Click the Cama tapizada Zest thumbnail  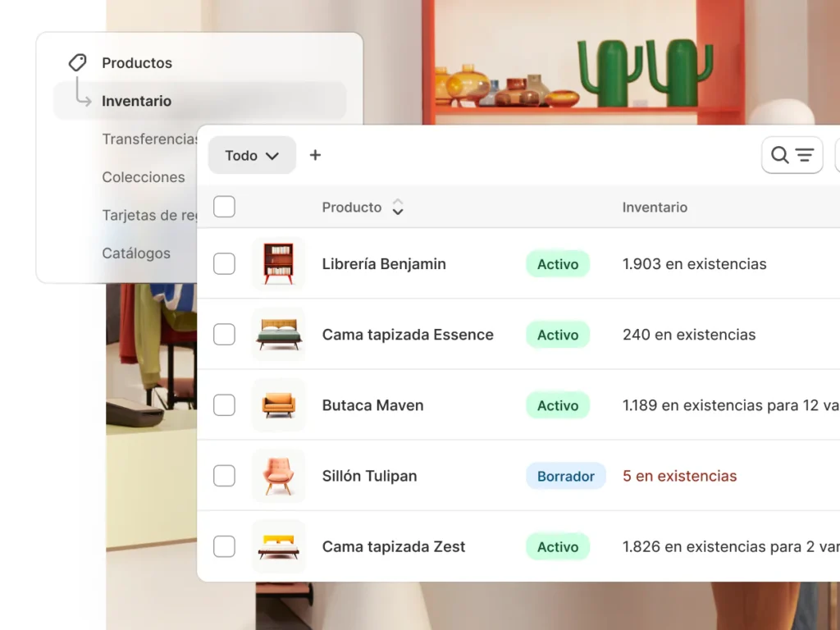tap(278, 546)
